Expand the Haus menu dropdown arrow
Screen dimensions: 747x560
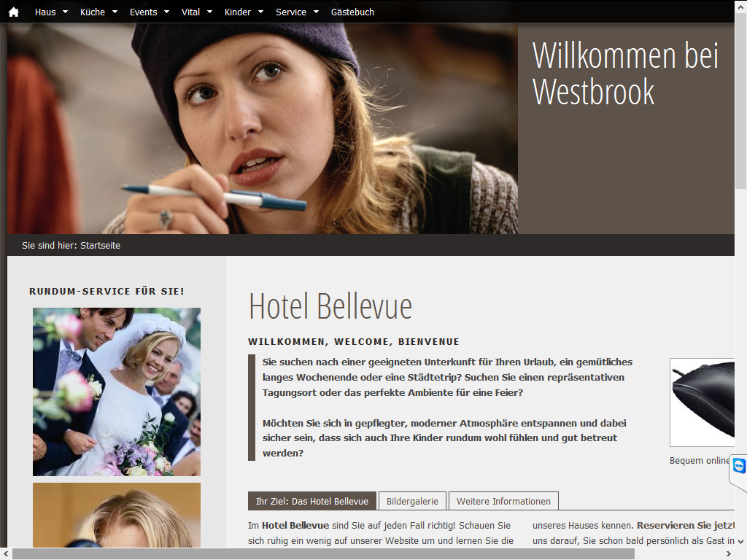tap(65, 12)
